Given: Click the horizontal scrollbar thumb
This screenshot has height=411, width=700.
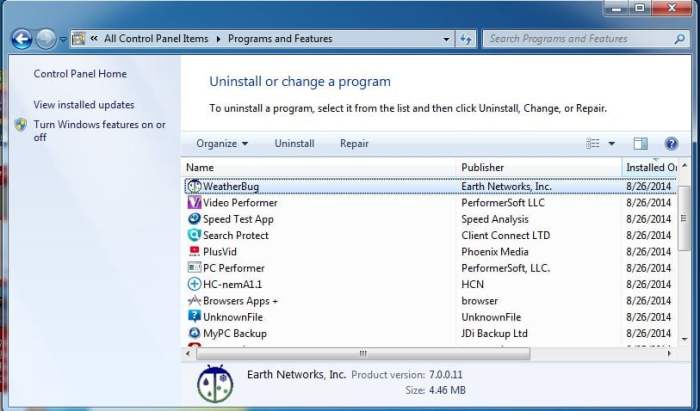Looking at the screenshot, I should tap(363, 353).
